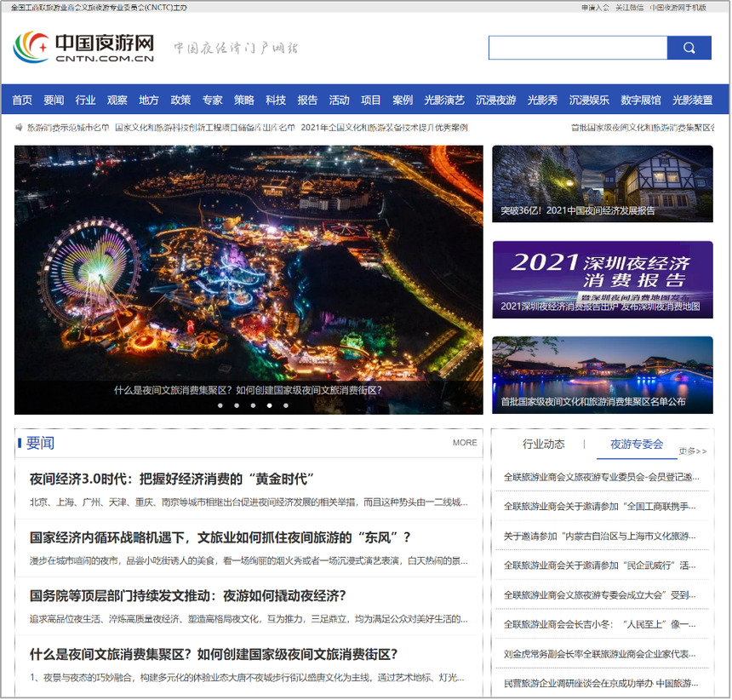Switch to the 行业动态 tab
Image resolution: width=732 pixels, height=700 pixels.
click(543, 444)
